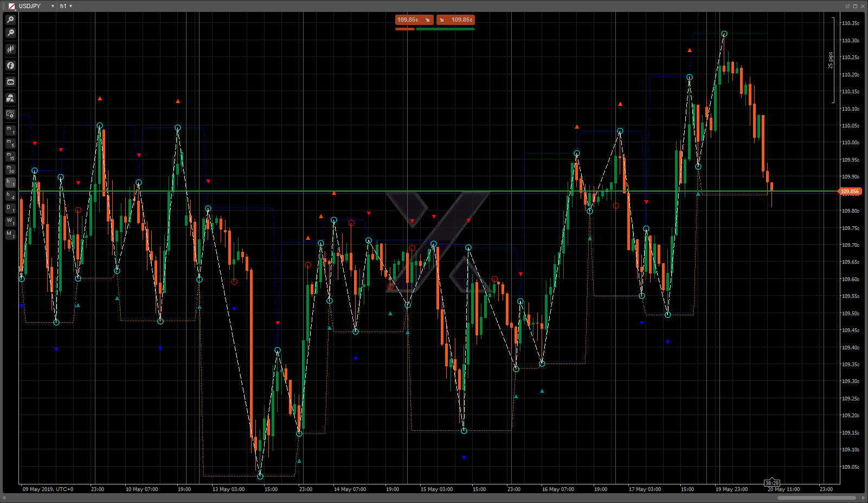This screenshot has width=868, height=503.
Task: Select the h1 timeframe button
Action: pos(10,182)
